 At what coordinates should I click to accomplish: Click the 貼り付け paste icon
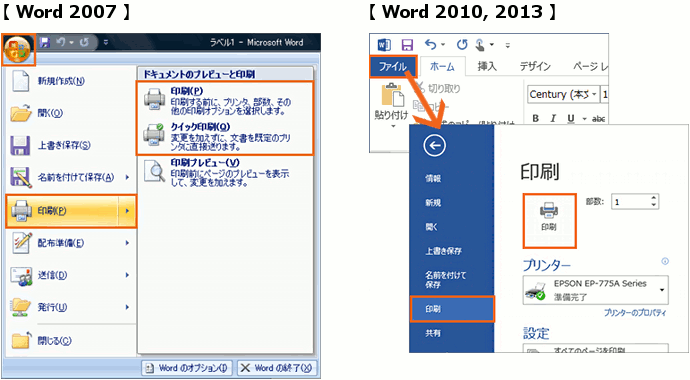click(x=392, y=95)
